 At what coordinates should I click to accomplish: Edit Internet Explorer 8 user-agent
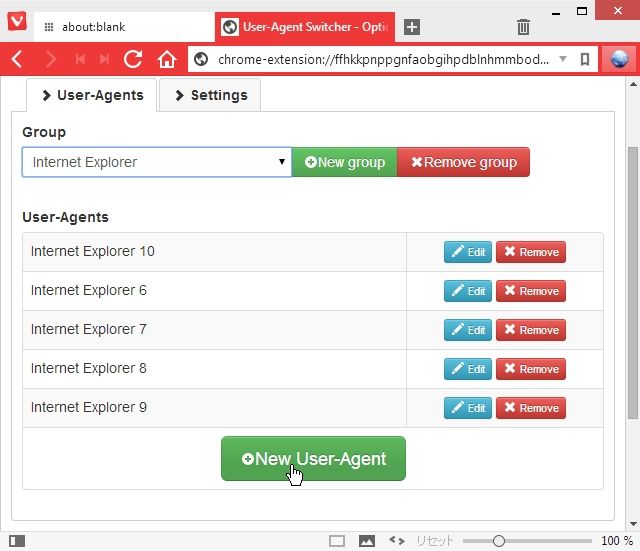point(468,369)
